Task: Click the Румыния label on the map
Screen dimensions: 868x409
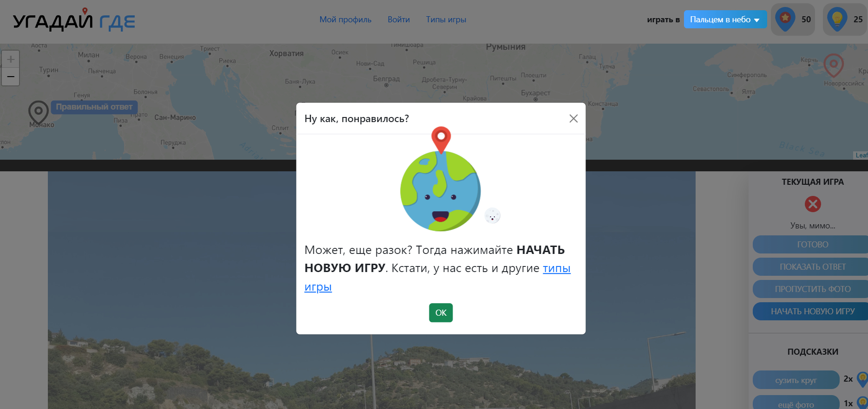Action: click(506, 47)
